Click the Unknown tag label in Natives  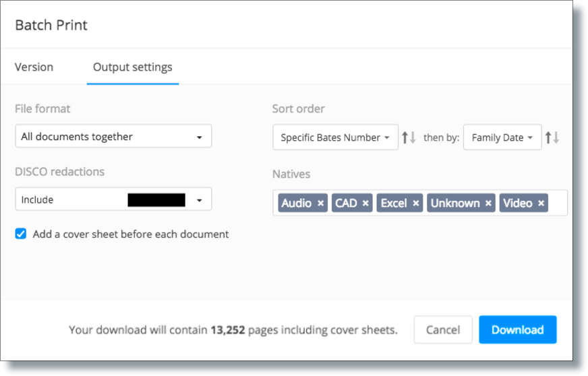455,203
